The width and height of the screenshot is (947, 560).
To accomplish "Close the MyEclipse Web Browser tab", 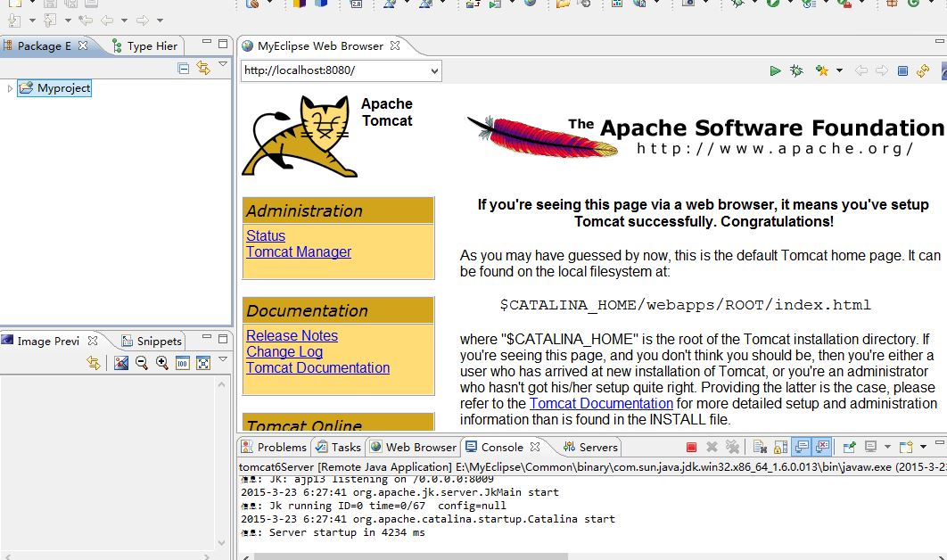I will [395, 45].
